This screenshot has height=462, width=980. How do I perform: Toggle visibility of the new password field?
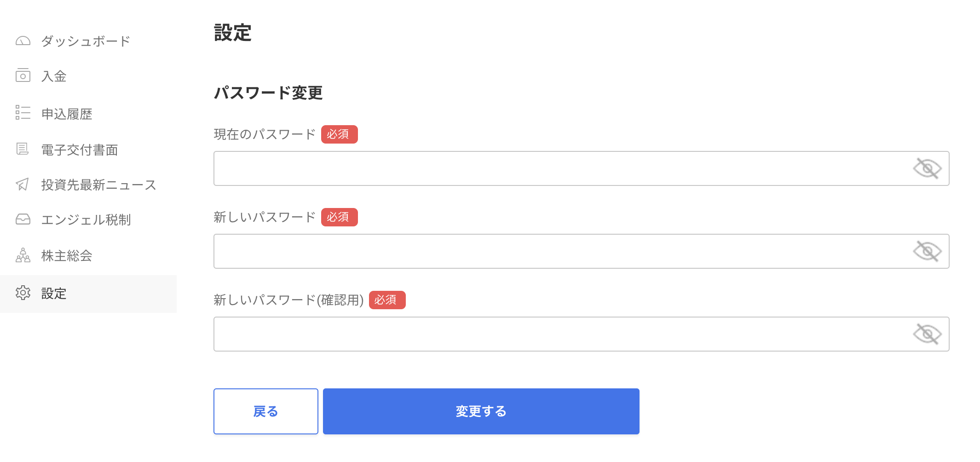927,251
